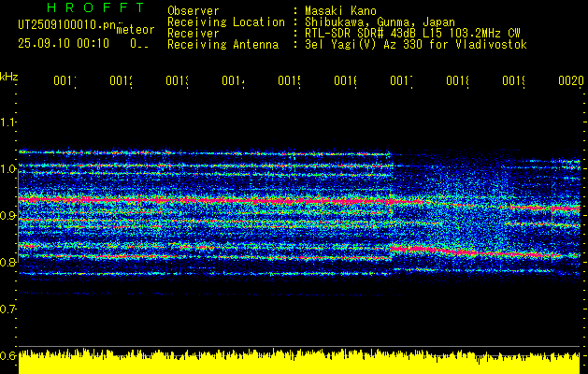Click the 0016 time marker
The width and height of the screenshot is (588, 374).
coord(345,80)
